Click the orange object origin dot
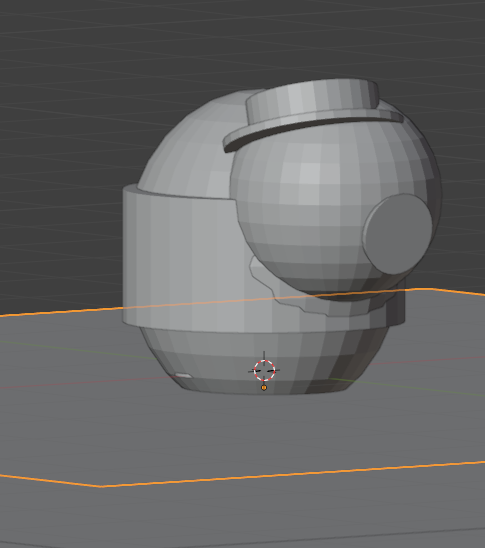Screen dimensions: 485x548 (264, 388)
